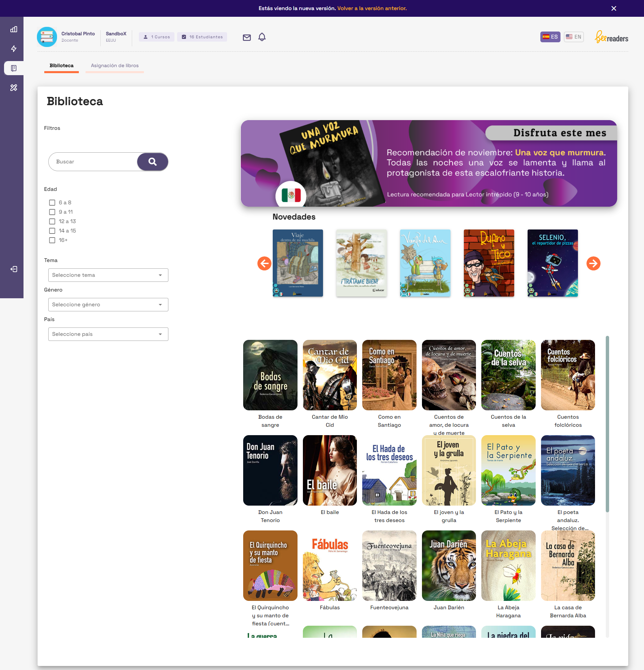Check the 6 a 8 age filter
The height and width of the screenshot is (670, 644).
[x=52, y=203]
